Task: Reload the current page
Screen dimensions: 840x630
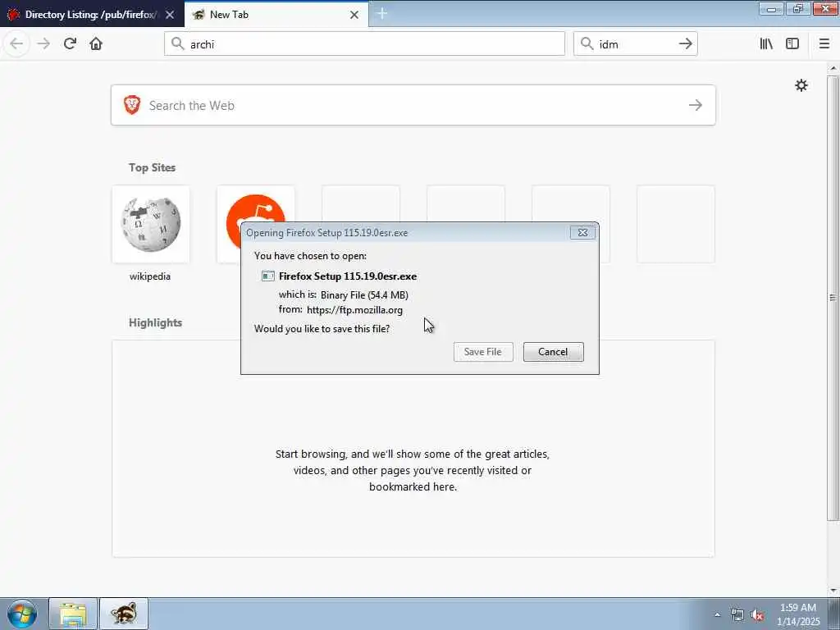Action: [70, 44]
